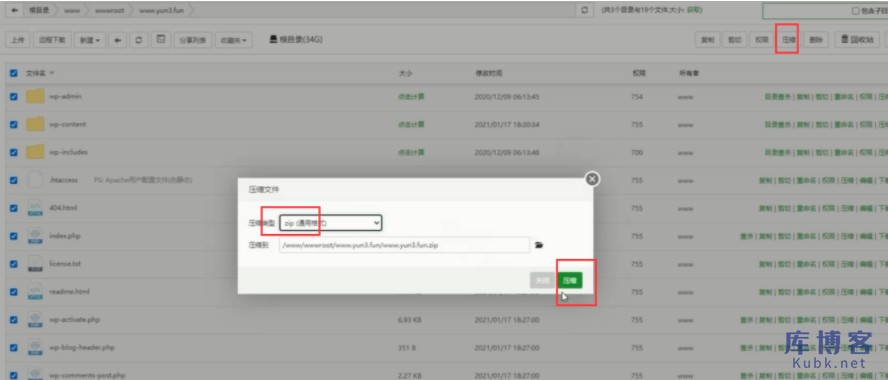
Task: Click the back arrow in the breadcrumb bar
Action: pyautogui.click(x=14, y=10)
